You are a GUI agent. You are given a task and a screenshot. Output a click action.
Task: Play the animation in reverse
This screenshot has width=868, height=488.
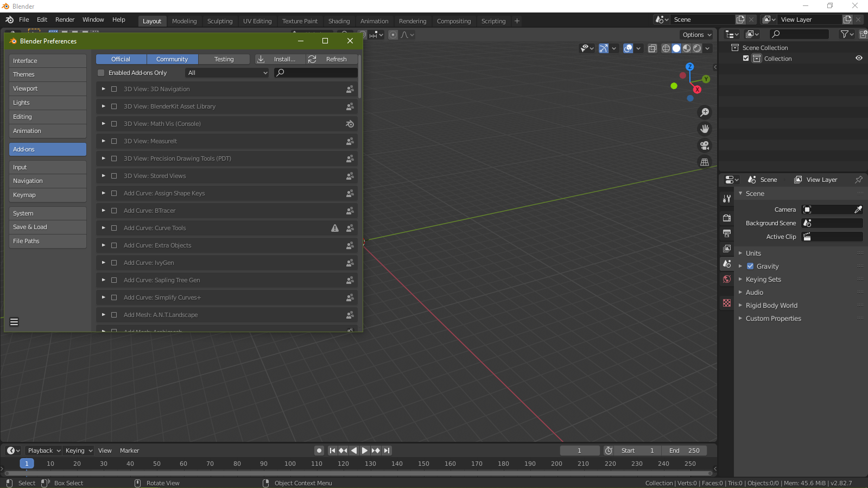tap(354, 451)
